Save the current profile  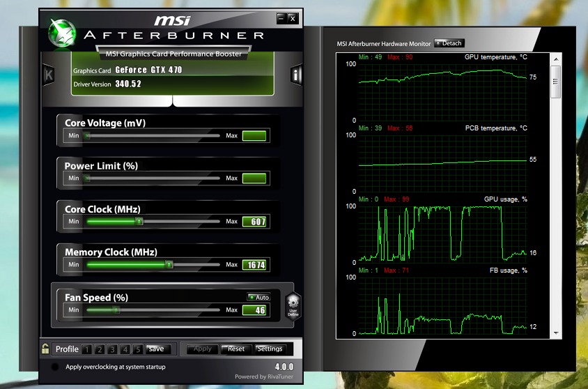pyautogui.click(x=158, y=349)
